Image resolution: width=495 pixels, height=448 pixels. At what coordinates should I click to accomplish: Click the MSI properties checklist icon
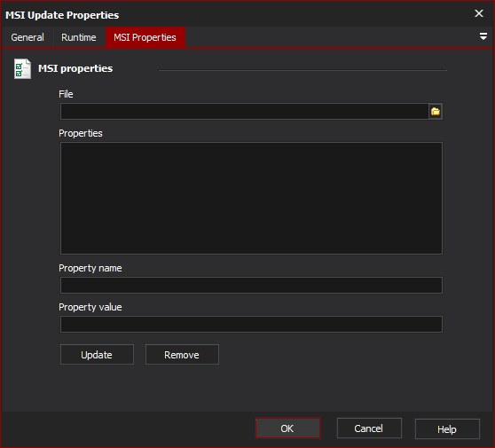point(22,68)
